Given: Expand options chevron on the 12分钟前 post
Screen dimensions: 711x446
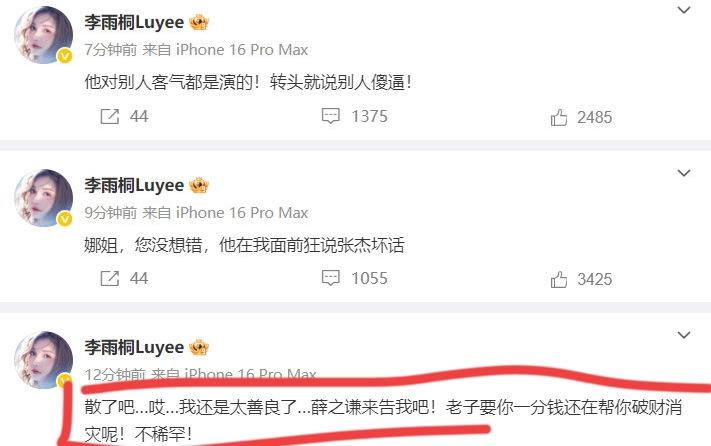Looking at the screenshot, I should pos(684,335).
